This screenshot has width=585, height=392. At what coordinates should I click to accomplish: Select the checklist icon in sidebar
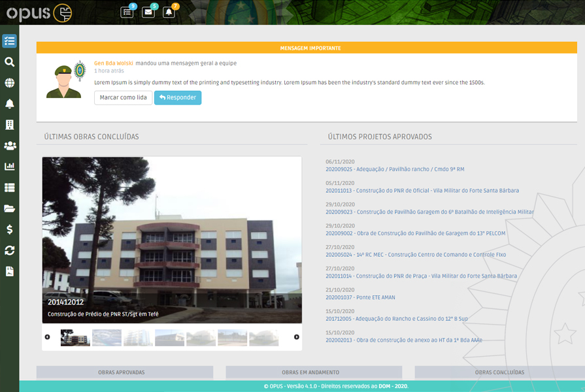click(x=9, y=41)
